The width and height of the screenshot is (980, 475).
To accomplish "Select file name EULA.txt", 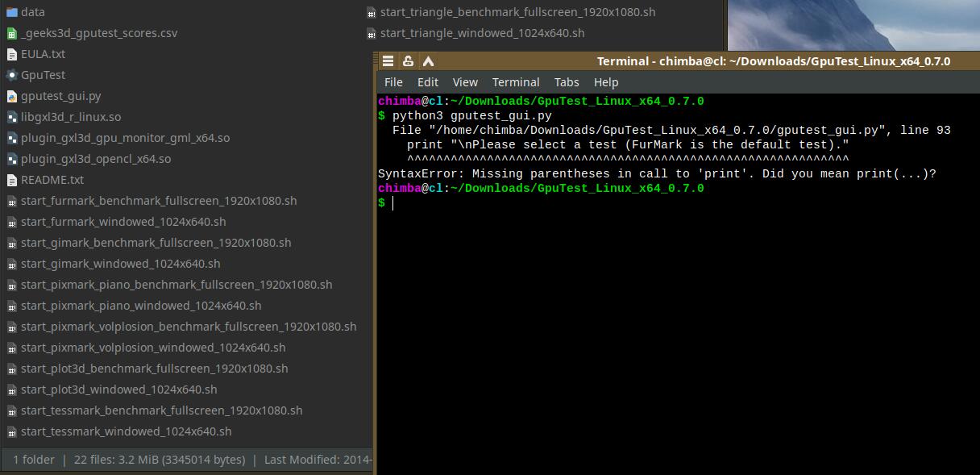I will pos(43,54).
